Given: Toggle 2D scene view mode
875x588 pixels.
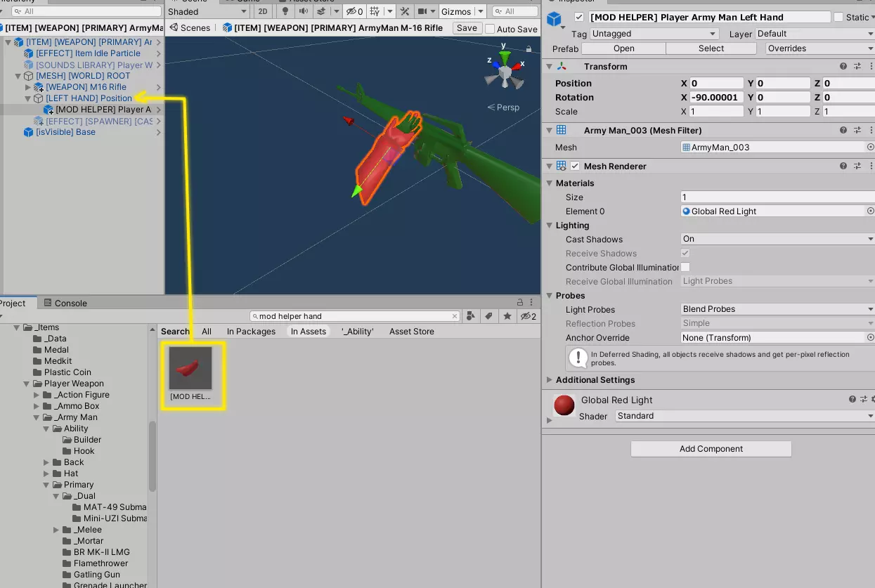Looking at the screenshot, I should [x=262, y=11].
